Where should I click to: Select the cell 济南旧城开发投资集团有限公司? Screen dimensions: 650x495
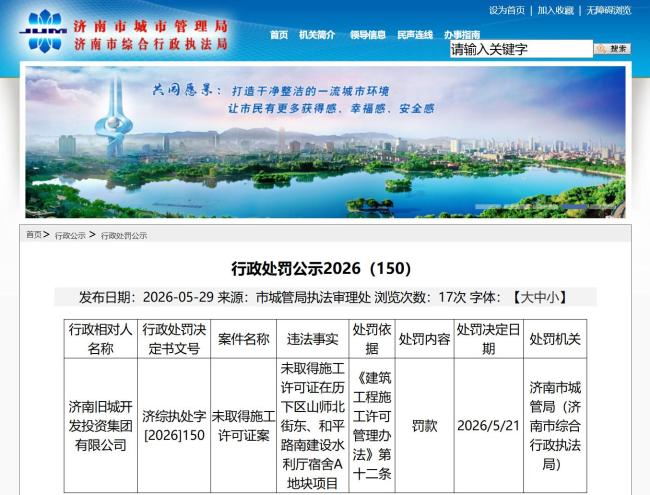tap(101, 426)
